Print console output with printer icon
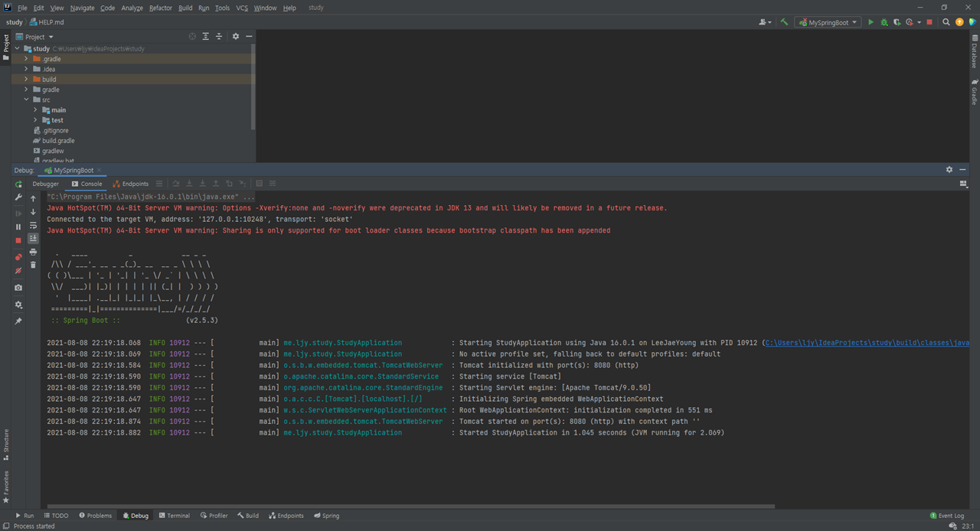980x531 pixels. (33, 252)
